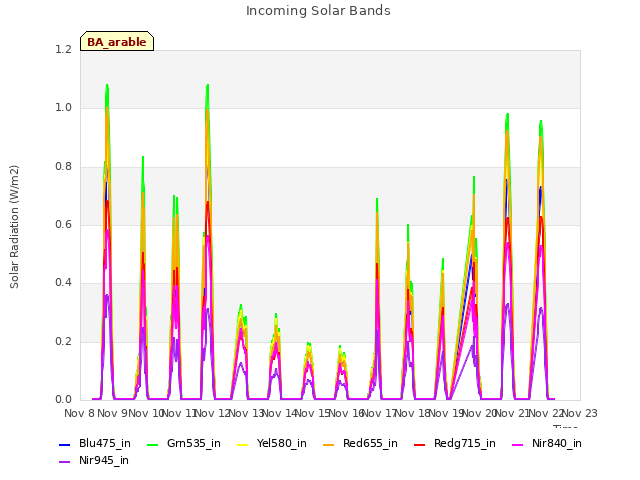Select the Yel580_in legend entry
Viewport: 640px width, 480px height.
tap(271, 443)
